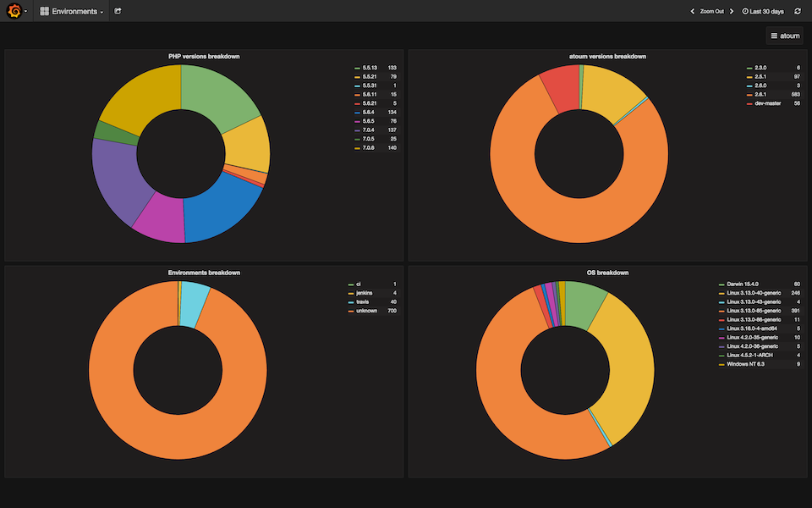The image size is (812, 508).
Task: Open the Environments breakdown panel title menu
Action: tap(204, 272)
